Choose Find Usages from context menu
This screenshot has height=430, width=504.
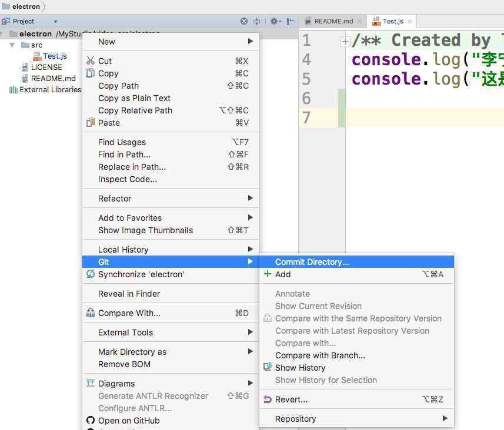coord(171,142)
